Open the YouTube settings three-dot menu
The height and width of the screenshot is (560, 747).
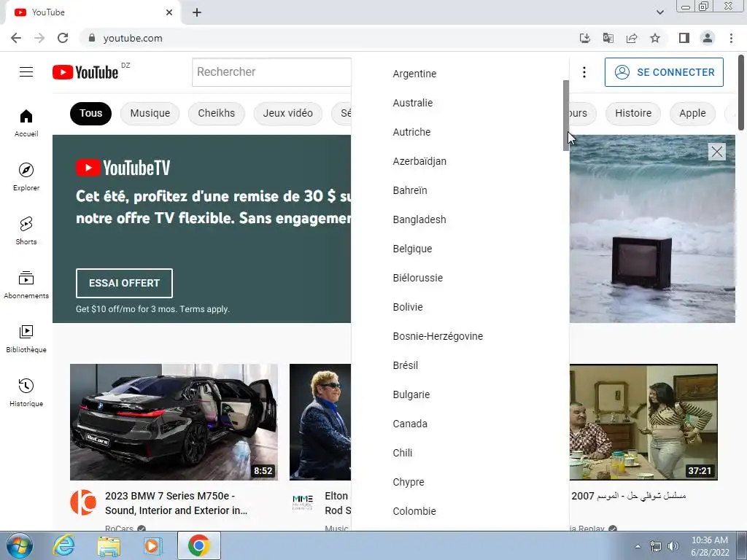pyautogui.click(x=584, y=72)
